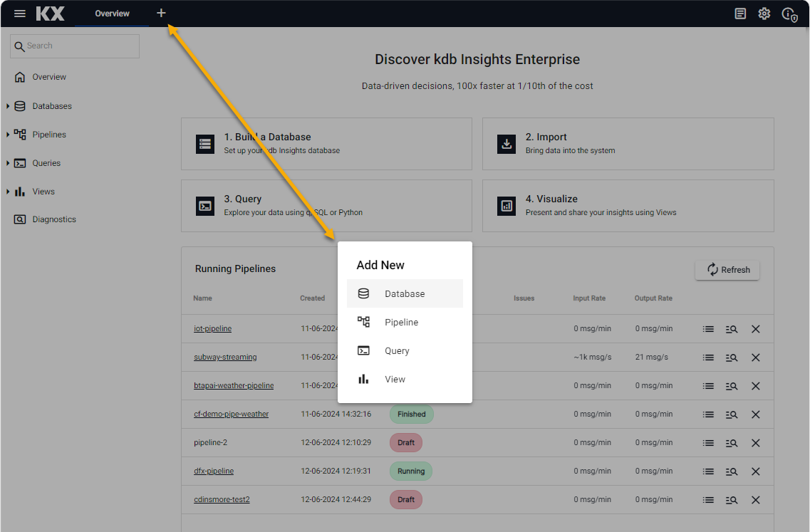Screen dimensions: 810x532
Task: Tear down btapai-weather-pipeline with X icon
Action: pyautogui.click(x=755, y=386)
